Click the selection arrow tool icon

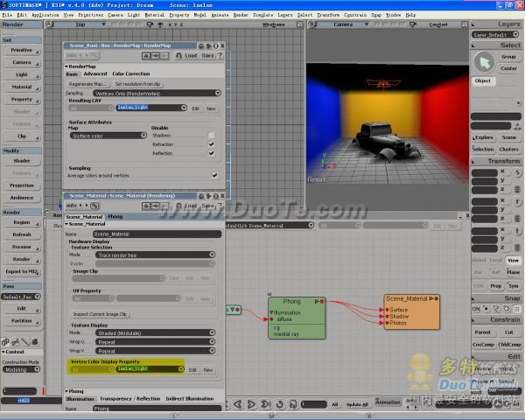484,61
